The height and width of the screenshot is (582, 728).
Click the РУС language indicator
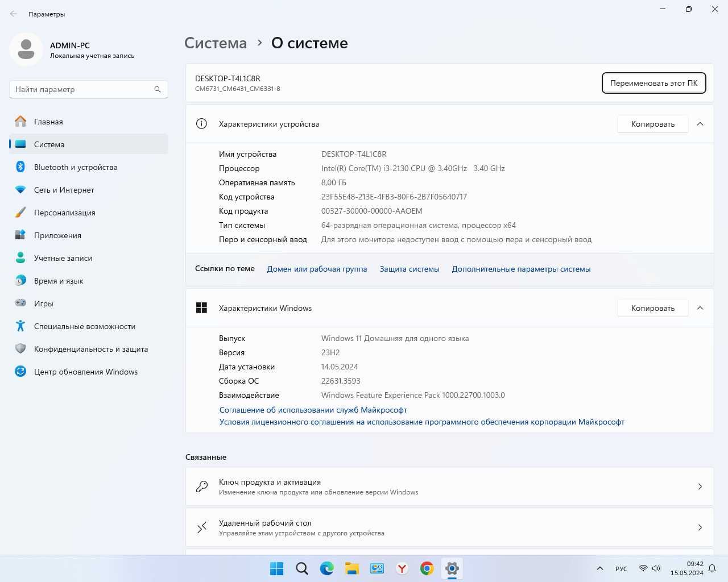621,569
